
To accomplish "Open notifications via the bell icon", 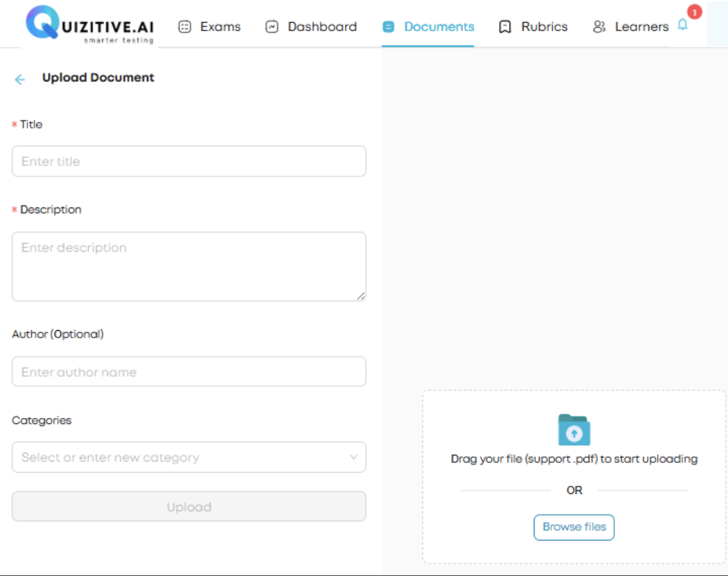I will [x=682, y=24].
